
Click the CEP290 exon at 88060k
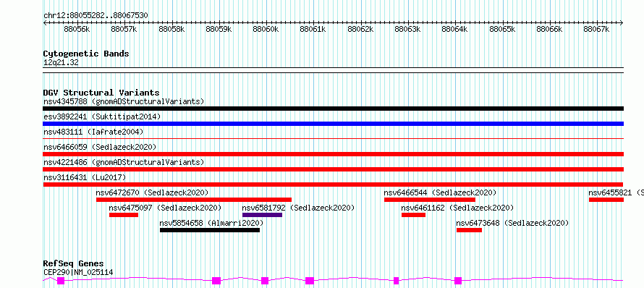265,281
